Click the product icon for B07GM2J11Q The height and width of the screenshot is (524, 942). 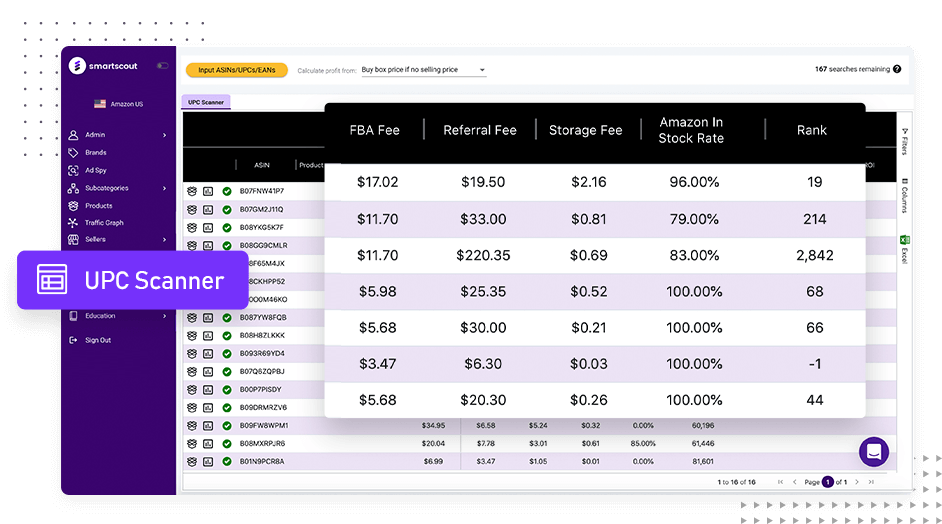(x=192, y=209)
